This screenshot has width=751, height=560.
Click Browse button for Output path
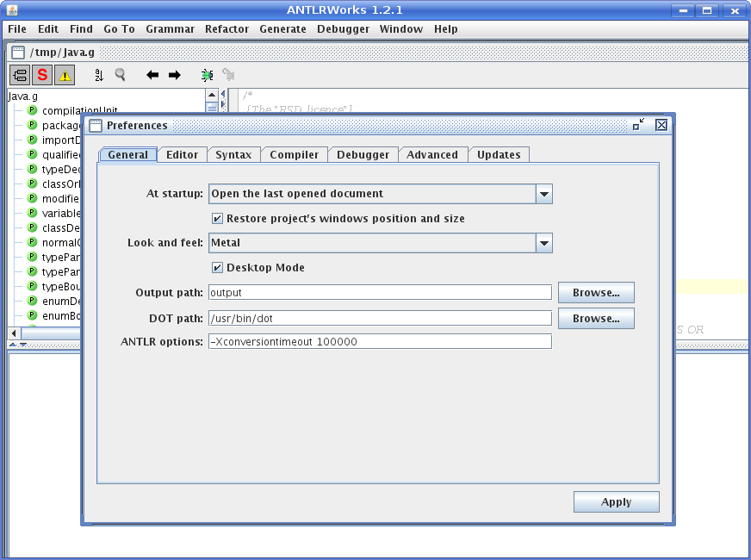coord(596,293)
